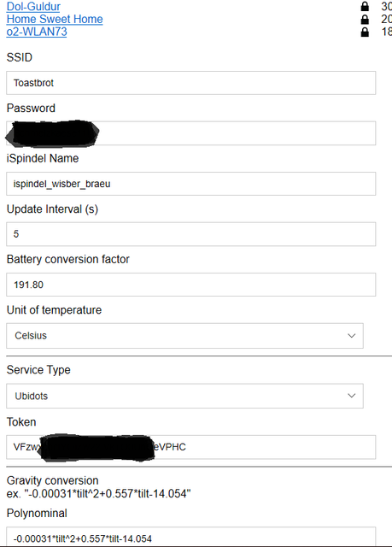The height and width of the screenshot is (547, 392).
Task: Click the iSpindel Name text field
Action: pyautogui.click(x=191, y=184)
